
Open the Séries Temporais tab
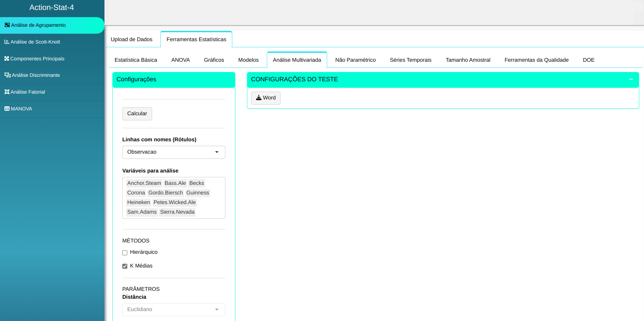click(410, 60)
